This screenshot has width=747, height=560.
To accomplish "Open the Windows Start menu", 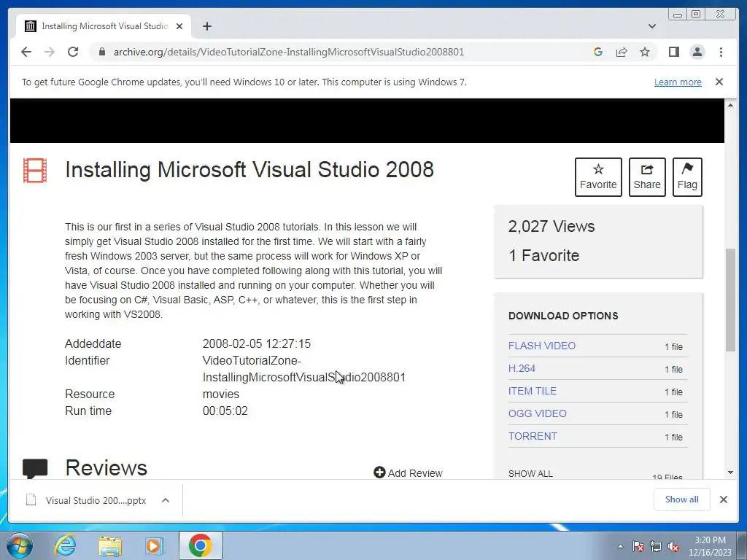I will [19, 545].
